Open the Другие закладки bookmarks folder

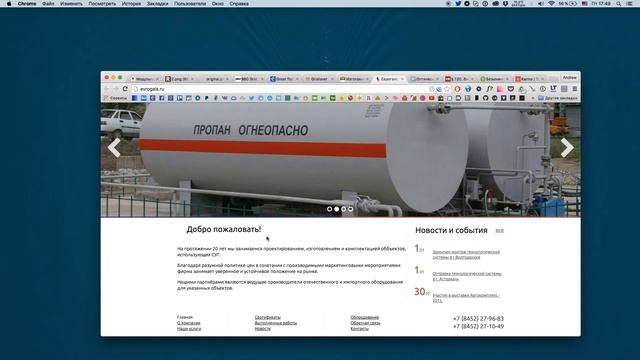pos(558,98)
